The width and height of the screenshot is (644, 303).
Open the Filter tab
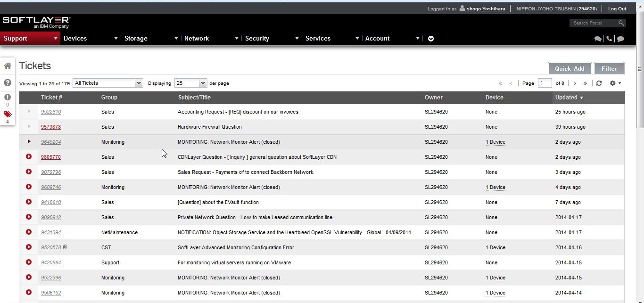point(609,68)
